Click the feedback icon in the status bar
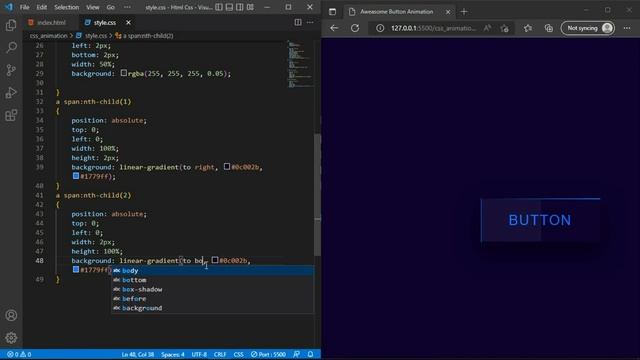The image size is (640, 360). (297, 354)
